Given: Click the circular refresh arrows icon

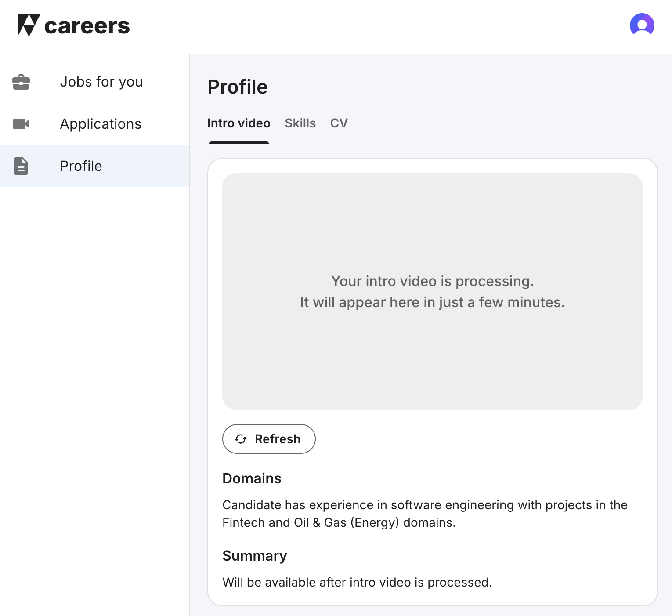Looking at the screenshot, I should coord(241,439).
